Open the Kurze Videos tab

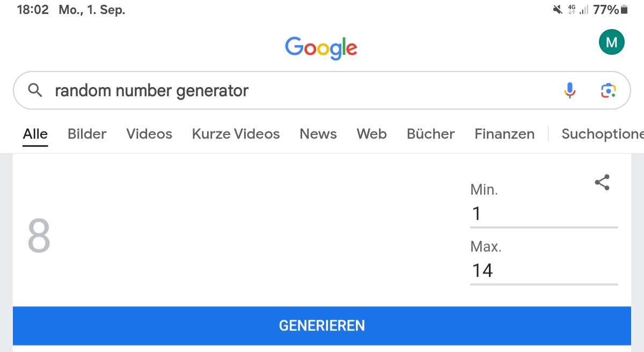coord(236,134)
